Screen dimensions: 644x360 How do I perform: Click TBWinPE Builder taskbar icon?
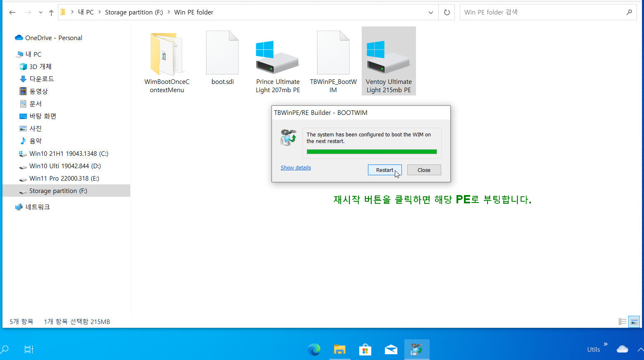point(416,350)
